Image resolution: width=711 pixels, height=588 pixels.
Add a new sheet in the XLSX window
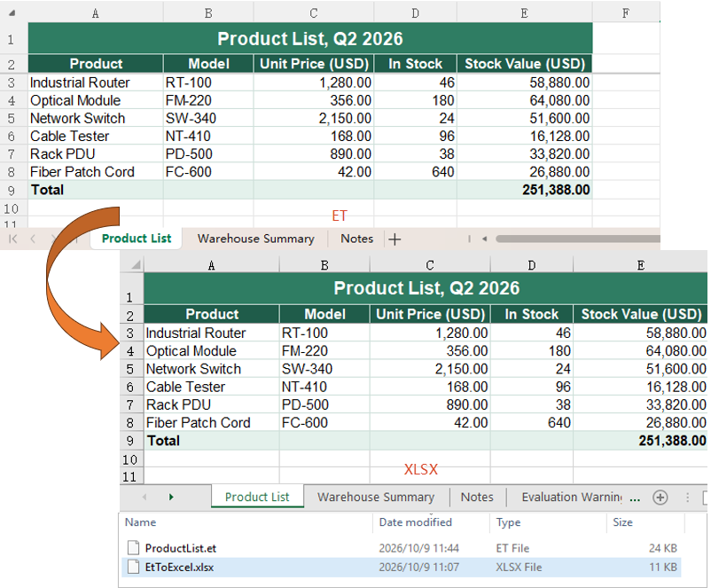pos(660,498)
